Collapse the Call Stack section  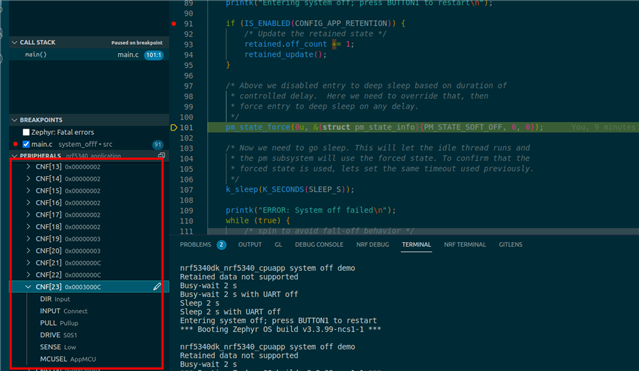click(15, 42)
